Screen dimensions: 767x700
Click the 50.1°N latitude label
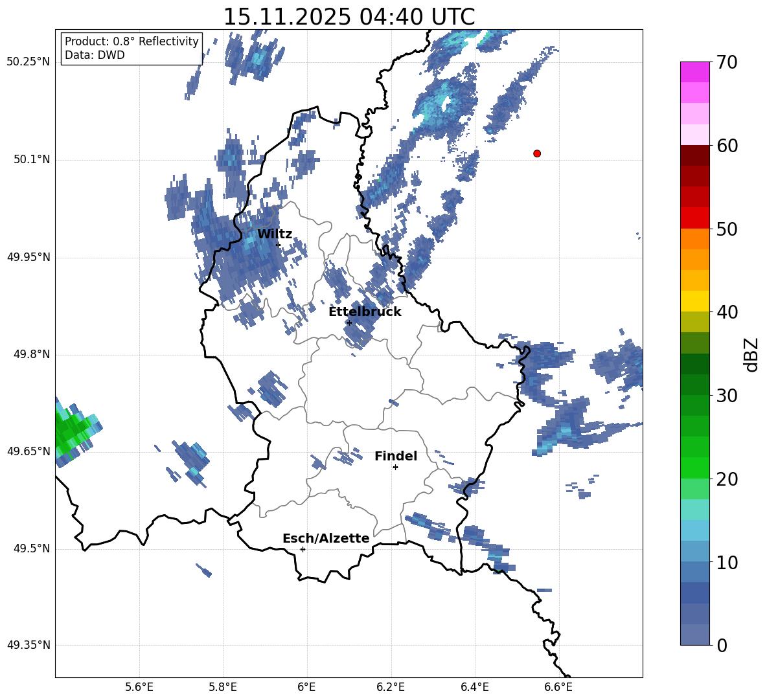pyautogui.click(x=32, y=159)
